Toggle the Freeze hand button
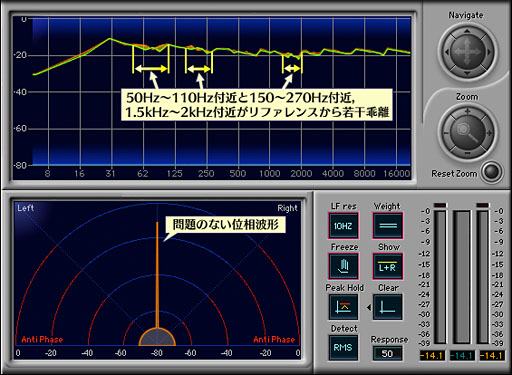The width and height of the screenshot is (512, 375). (x=344, y=266)
